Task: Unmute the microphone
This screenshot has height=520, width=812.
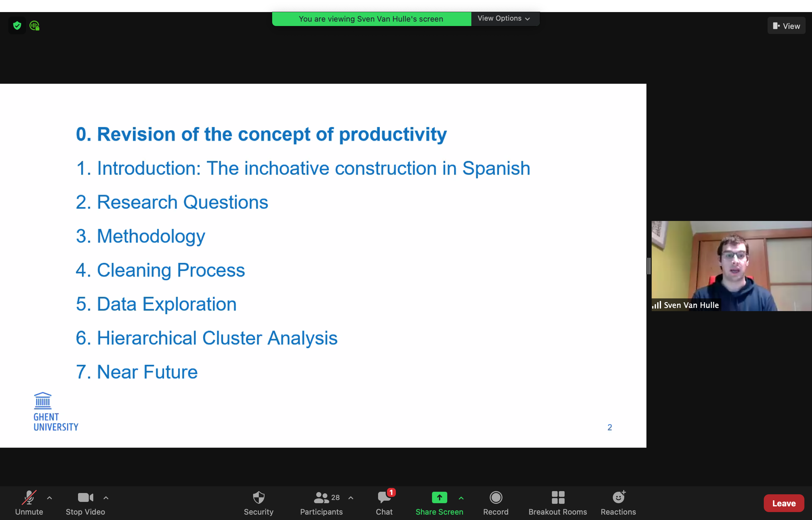Action: coord(29,503)
